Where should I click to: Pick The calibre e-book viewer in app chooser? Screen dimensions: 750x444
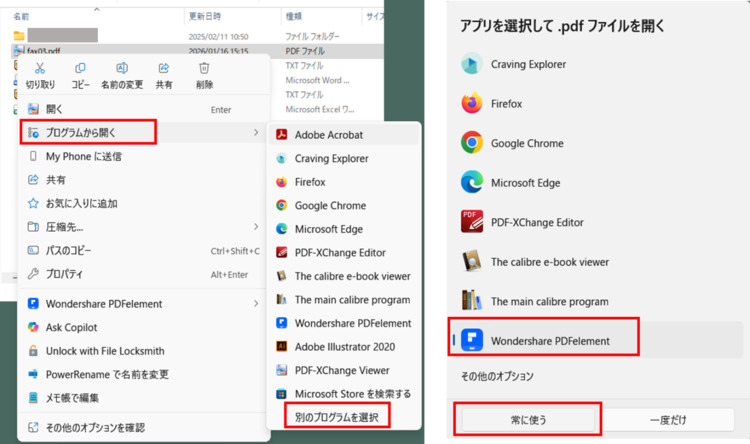tap(596, 262)
